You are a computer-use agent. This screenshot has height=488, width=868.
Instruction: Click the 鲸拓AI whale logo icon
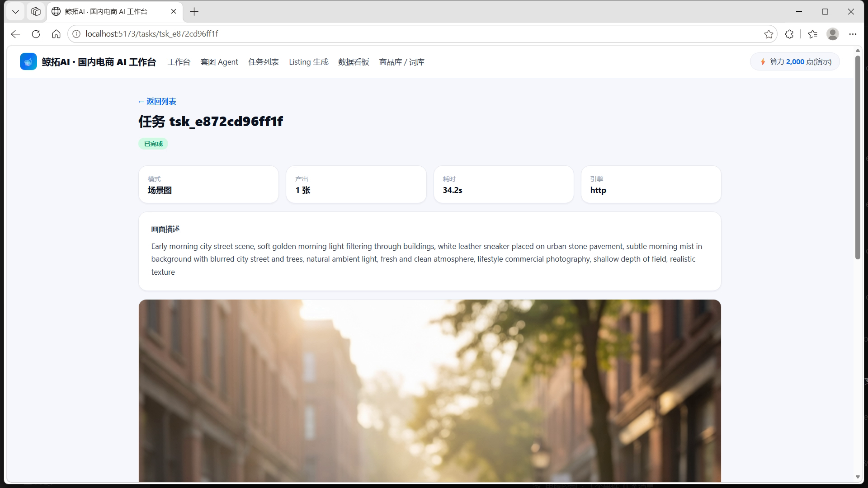point(28,62)
